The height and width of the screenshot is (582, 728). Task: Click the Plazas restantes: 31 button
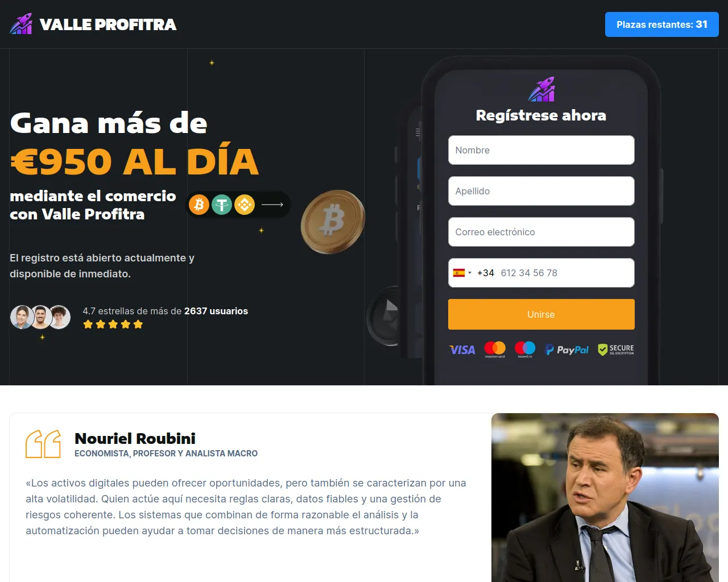(x=662, y=24)
